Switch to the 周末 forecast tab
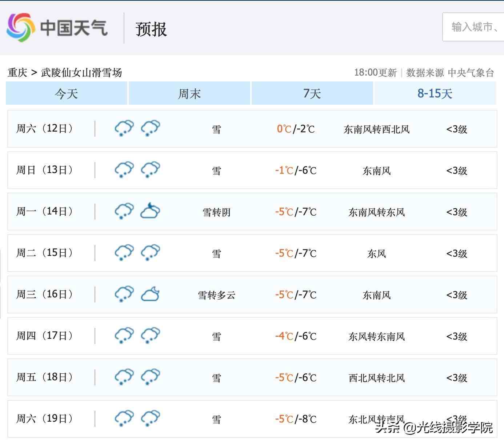 pos(189,93)
